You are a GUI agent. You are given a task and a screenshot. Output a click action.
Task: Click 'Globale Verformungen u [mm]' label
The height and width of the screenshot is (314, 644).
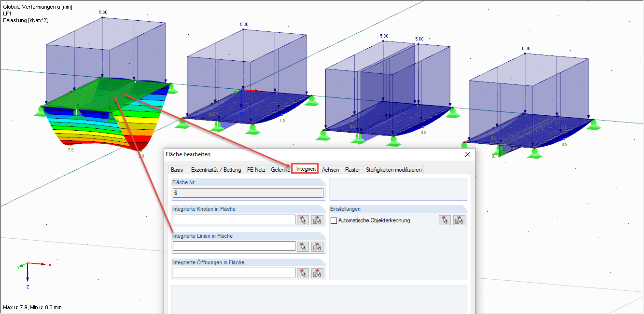(38, 7)
